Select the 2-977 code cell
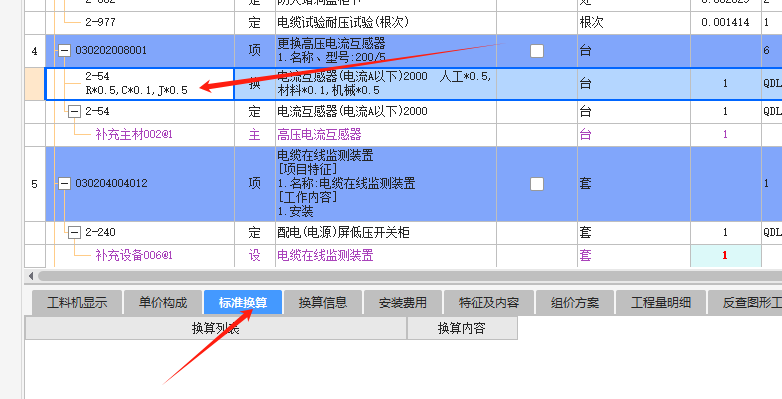782x399 pixels. click(140, 22)
